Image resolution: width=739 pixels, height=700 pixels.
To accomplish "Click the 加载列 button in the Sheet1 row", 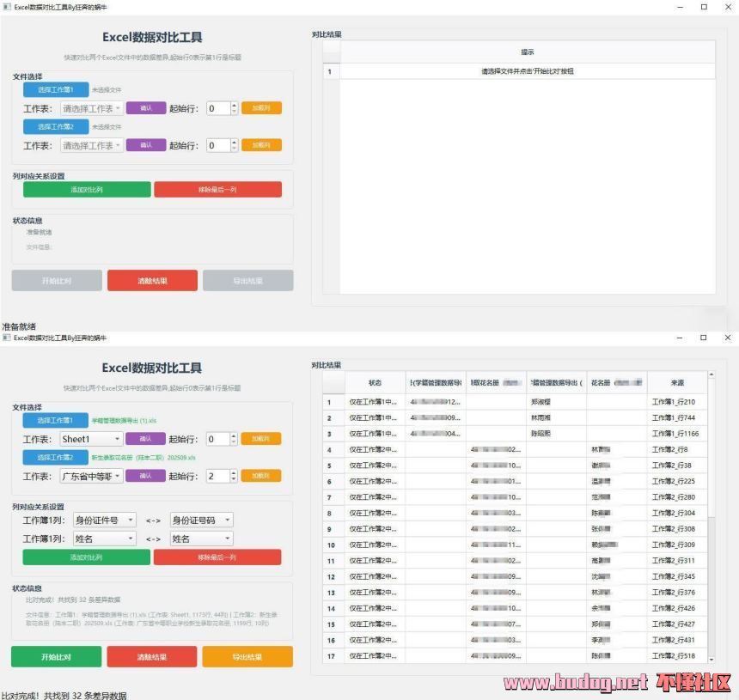I will point(261,439).
